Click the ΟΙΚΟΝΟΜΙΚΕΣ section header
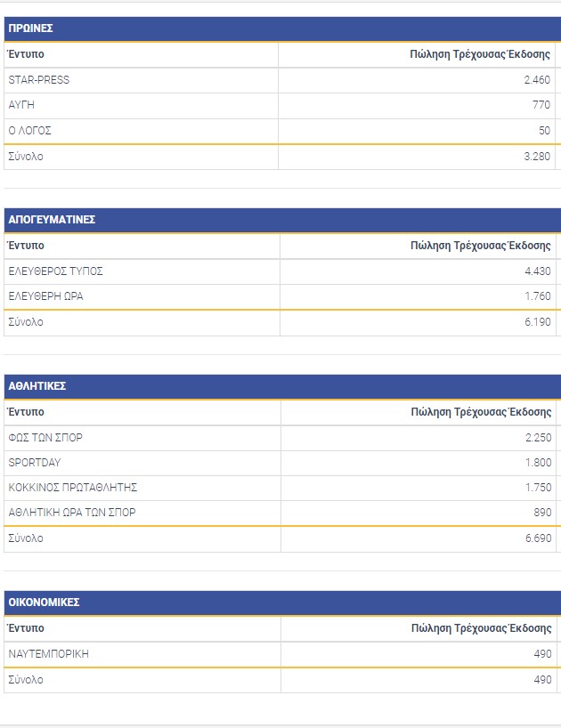 click(45, 603)
